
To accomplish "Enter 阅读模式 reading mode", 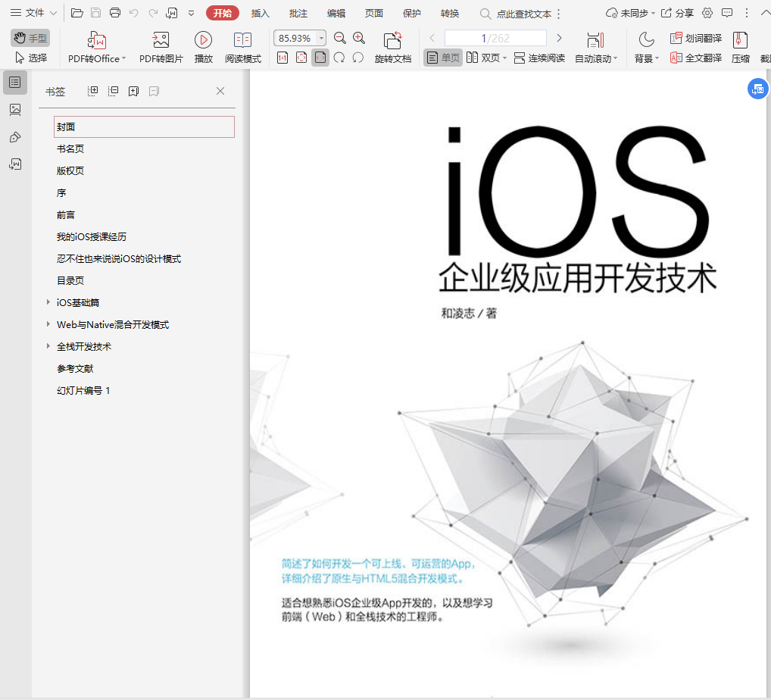I will click(x=243, y=47).
